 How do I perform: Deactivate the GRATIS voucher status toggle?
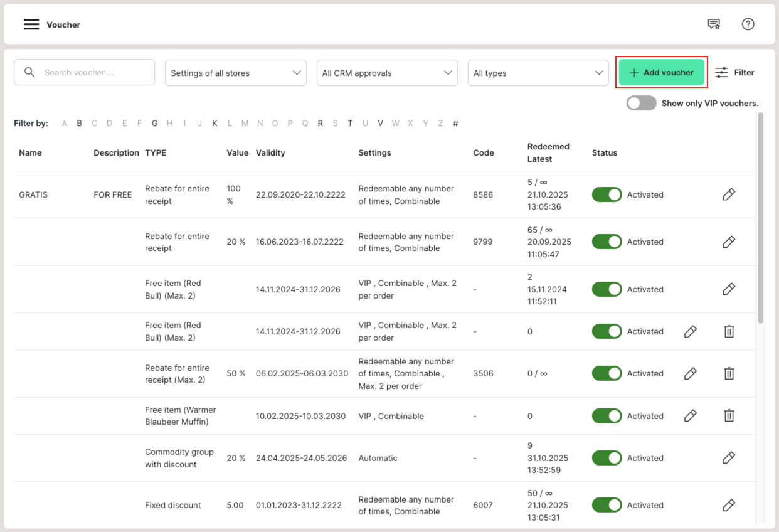[607, 194]
